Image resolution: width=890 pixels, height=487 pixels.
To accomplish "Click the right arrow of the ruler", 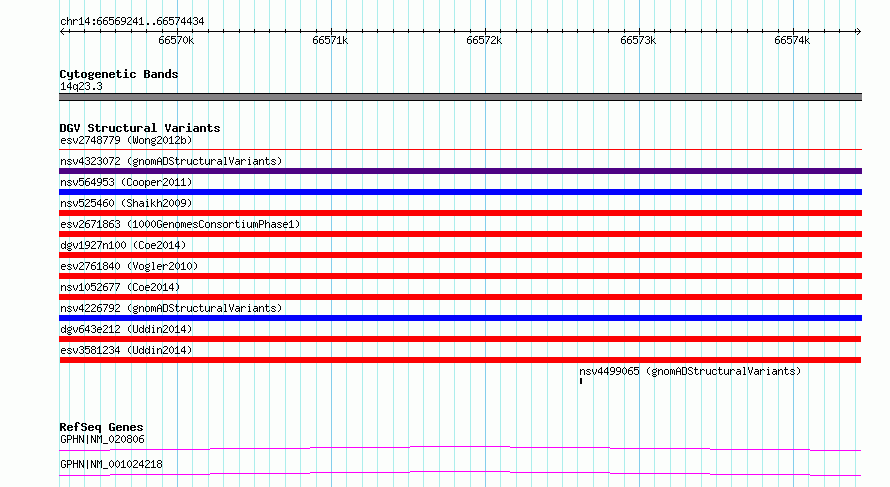I will 858,31.
